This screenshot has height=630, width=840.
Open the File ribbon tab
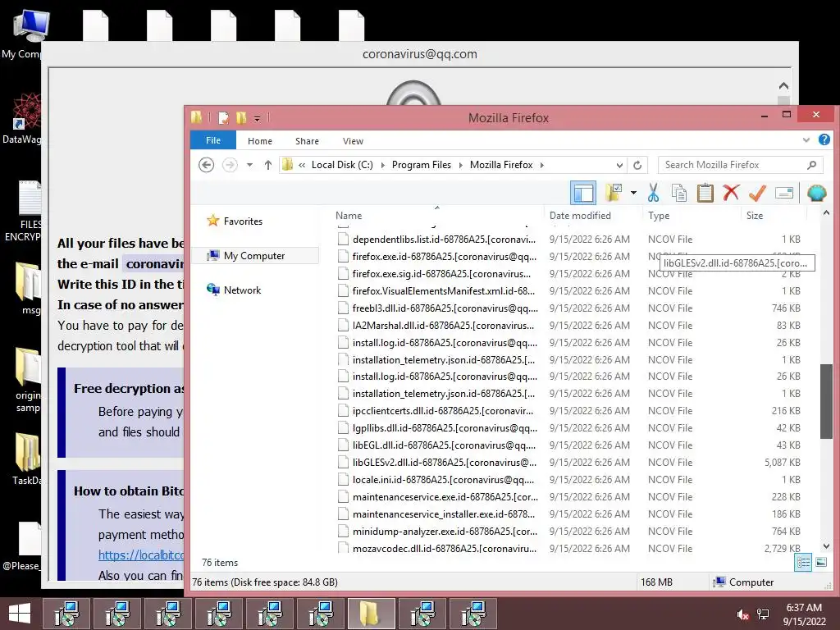213,140
